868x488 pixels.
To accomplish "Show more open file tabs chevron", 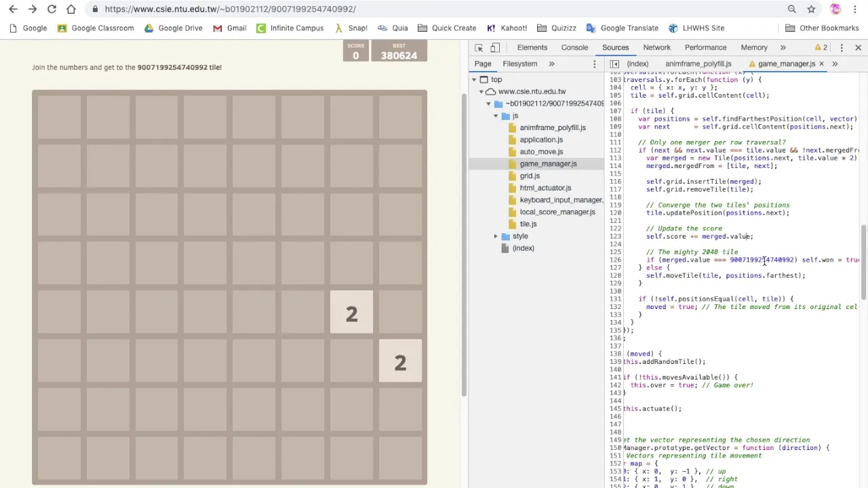I will [x=835, y=64].
